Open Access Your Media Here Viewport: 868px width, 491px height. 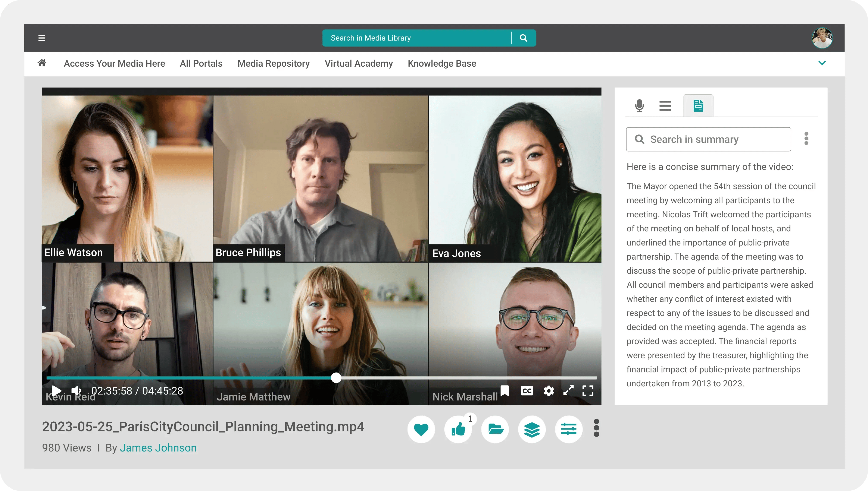pyautogui.click(x=114, y=63)
